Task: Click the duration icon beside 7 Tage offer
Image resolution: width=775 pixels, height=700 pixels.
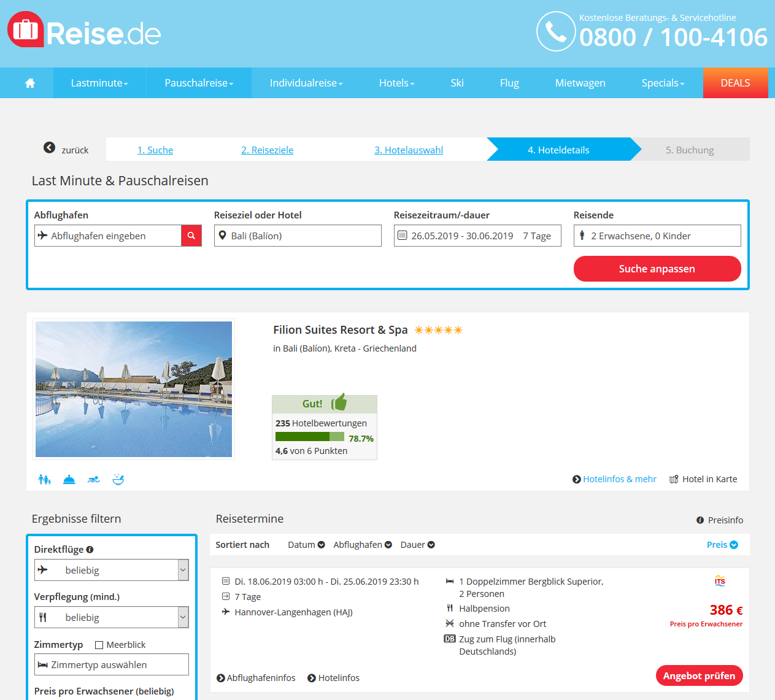Action: click(226, 596)
